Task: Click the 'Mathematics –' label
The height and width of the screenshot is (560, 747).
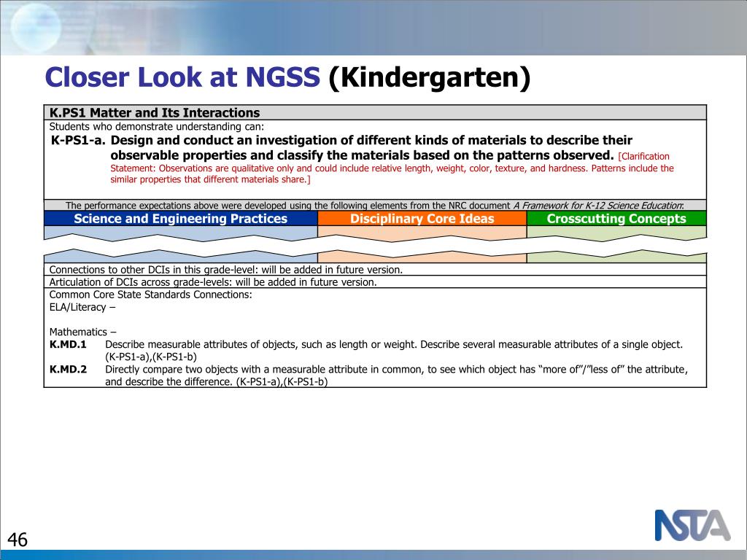Action: pos(83,332)
